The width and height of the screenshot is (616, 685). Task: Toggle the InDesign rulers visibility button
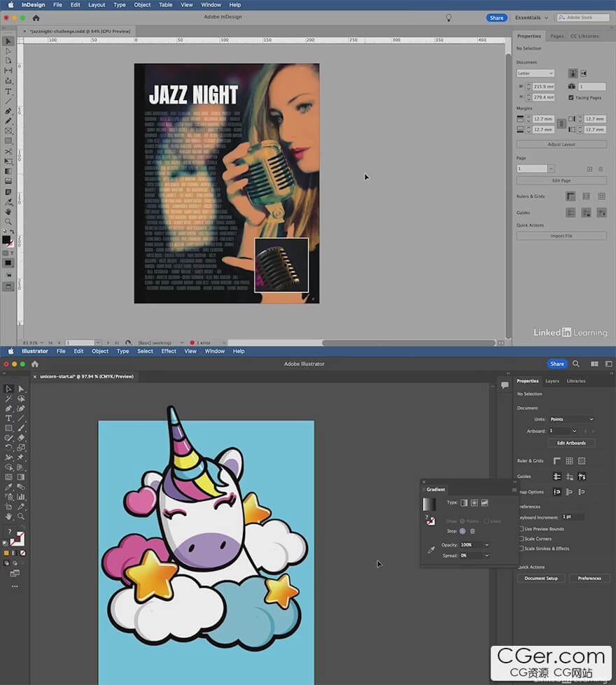pyautogui.click(x=570, y=197)
